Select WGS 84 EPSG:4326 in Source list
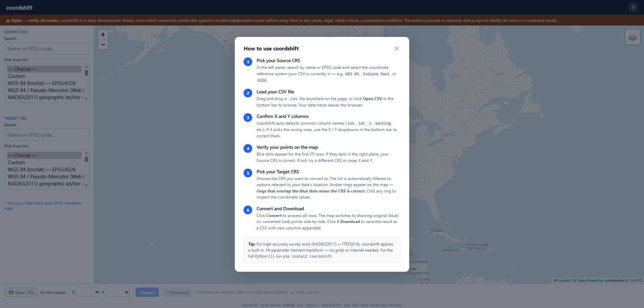644x308 pixels. (x=44, y=83)
